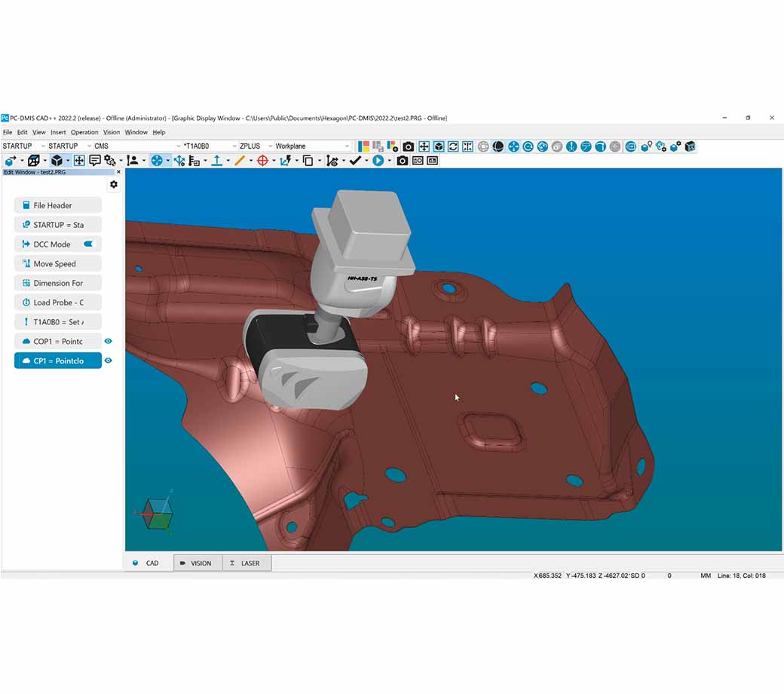The image size is (784, 694).
Task: Select the Dimension For command
Action: (58, 283)
